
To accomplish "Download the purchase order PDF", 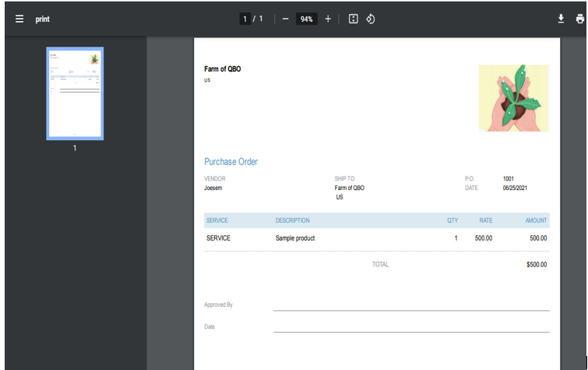I will [x=561, y=19].
